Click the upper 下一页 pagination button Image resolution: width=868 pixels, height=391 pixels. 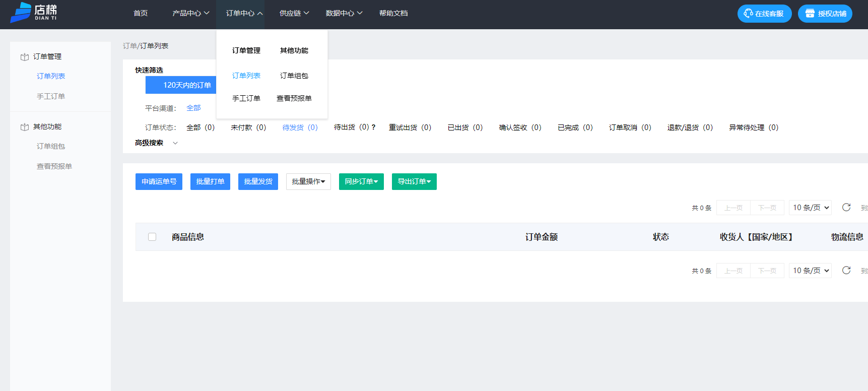pos(767,208)
